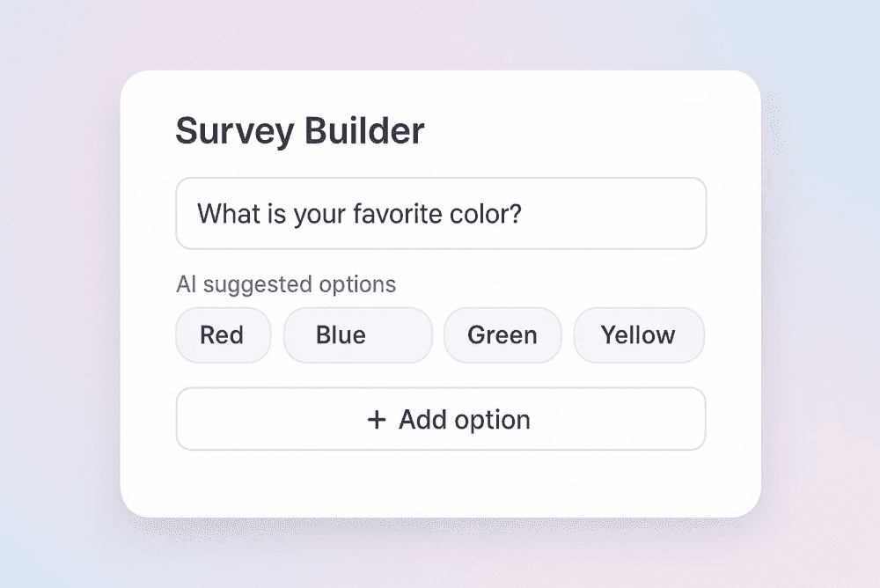This screenshot has width=880, height=588.
Task: Click the AI suggested options label
Action: [x=286, y=284]
